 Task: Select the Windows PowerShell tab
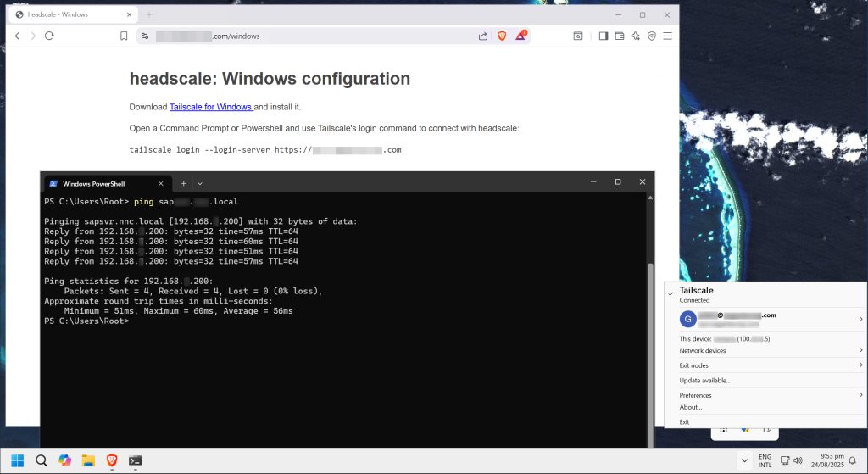pyautogui.click(x=108, y=184)
